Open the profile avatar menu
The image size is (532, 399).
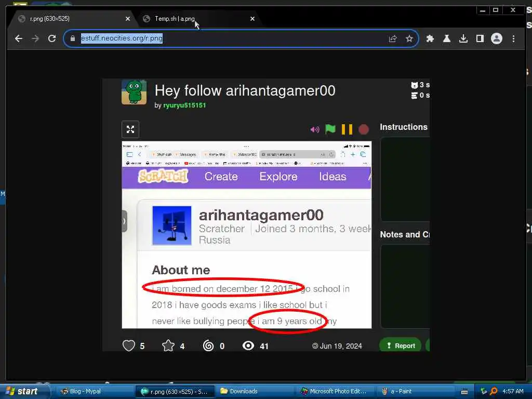[496, 38]
